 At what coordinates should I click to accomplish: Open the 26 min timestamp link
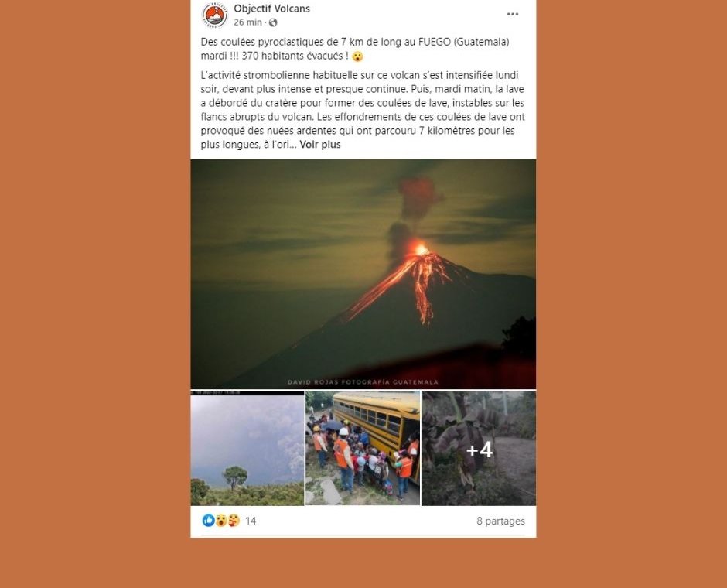[x=247, y=22]
